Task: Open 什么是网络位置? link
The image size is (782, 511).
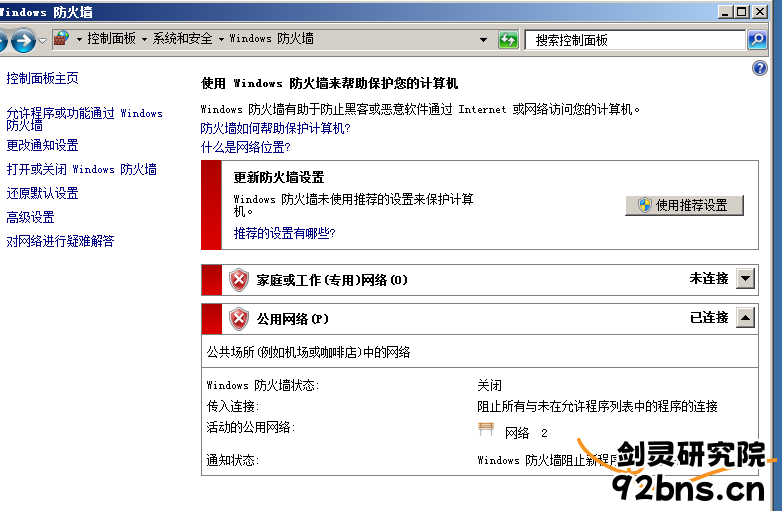Action: point(245,147)
